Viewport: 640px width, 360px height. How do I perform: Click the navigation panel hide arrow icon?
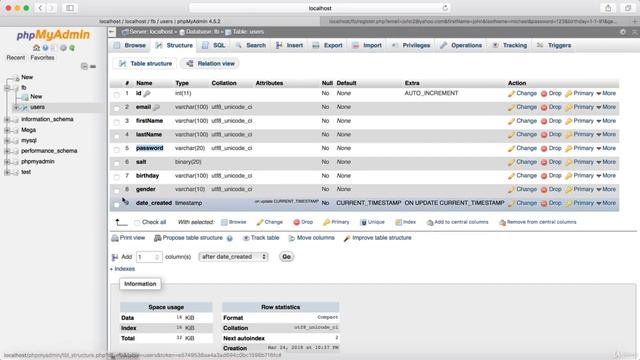[x=112, y=32]
